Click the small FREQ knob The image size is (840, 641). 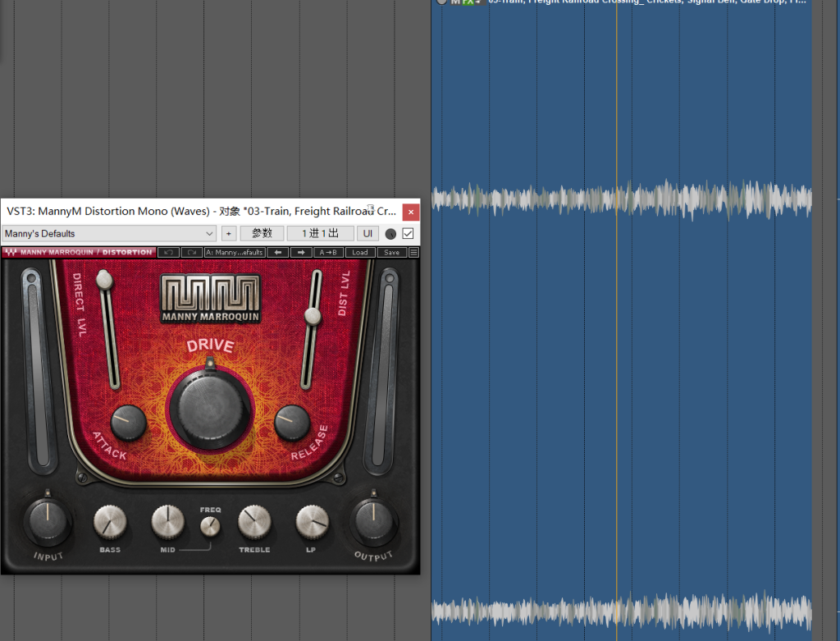[210, 526]
